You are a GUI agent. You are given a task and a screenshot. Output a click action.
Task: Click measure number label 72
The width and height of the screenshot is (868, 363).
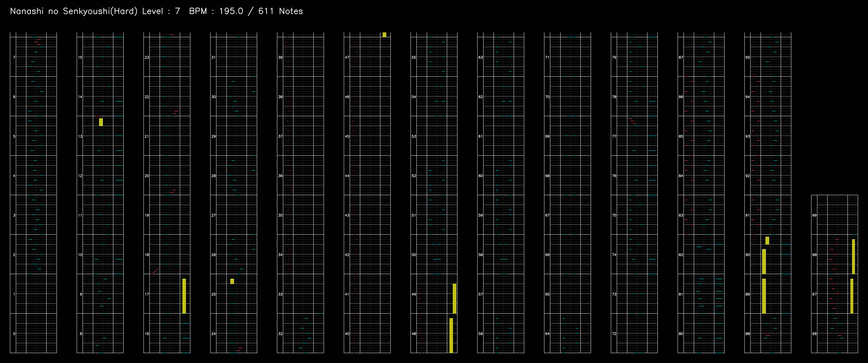pyautogui.click(x=614, y=334)
